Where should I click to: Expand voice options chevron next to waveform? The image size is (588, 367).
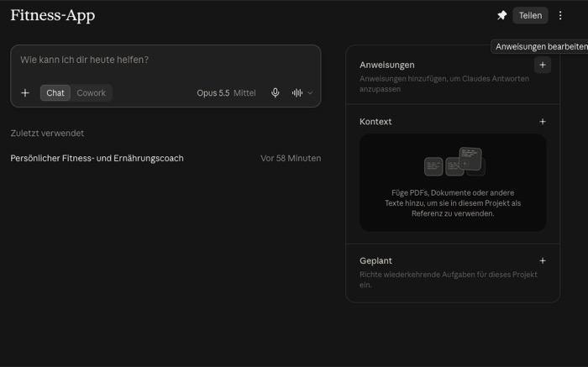(x=310, y=93)
